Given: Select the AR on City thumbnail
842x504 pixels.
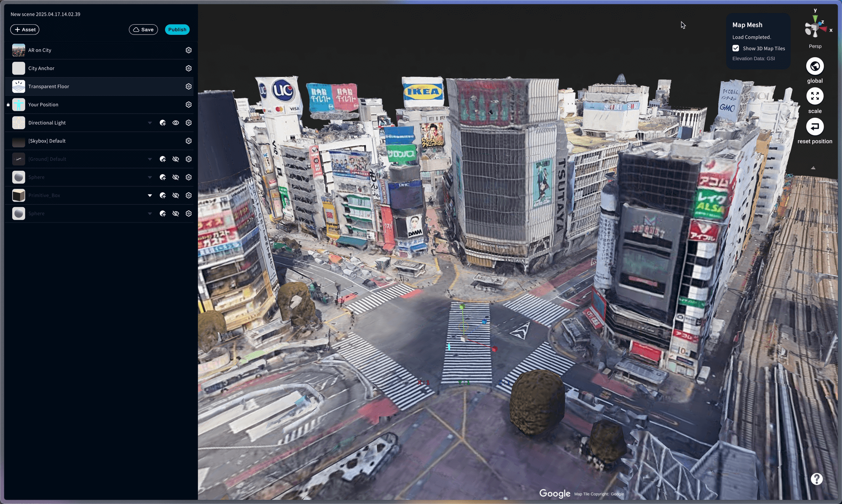Looking at the screenshot, I should pos(19,50).
